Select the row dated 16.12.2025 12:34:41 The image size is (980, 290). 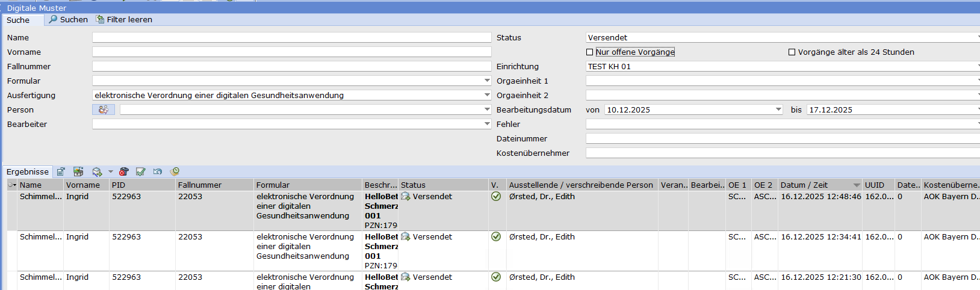point(494,251)
